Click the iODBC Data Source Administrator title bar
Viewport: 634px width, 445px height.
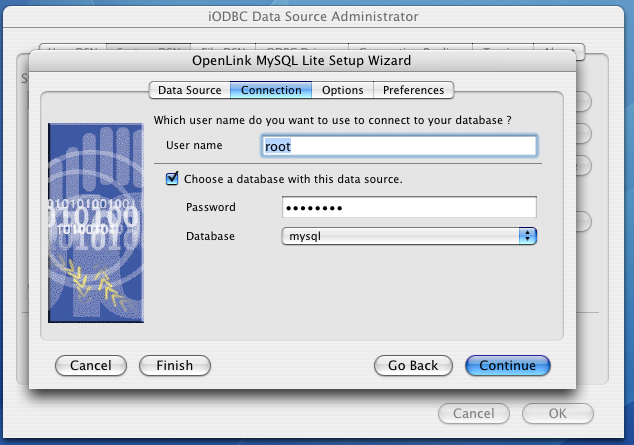[x=313, y=17]
